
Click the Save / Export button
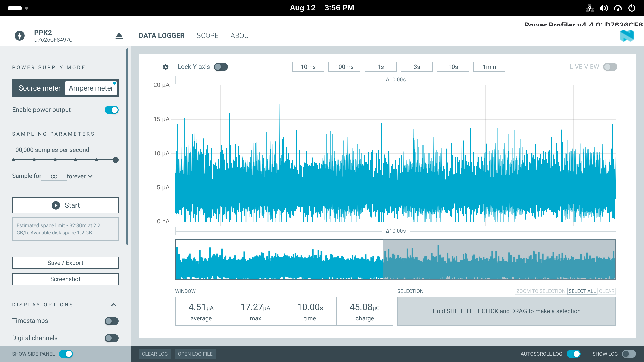[65, 263]
